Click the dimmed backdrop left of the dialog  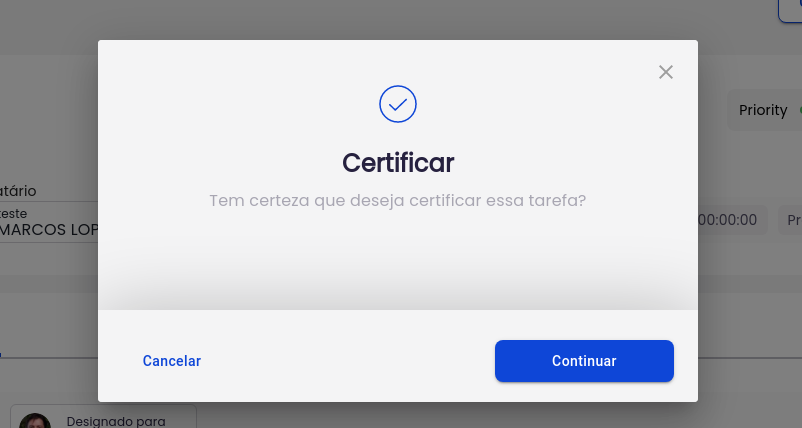coord(49,128)
